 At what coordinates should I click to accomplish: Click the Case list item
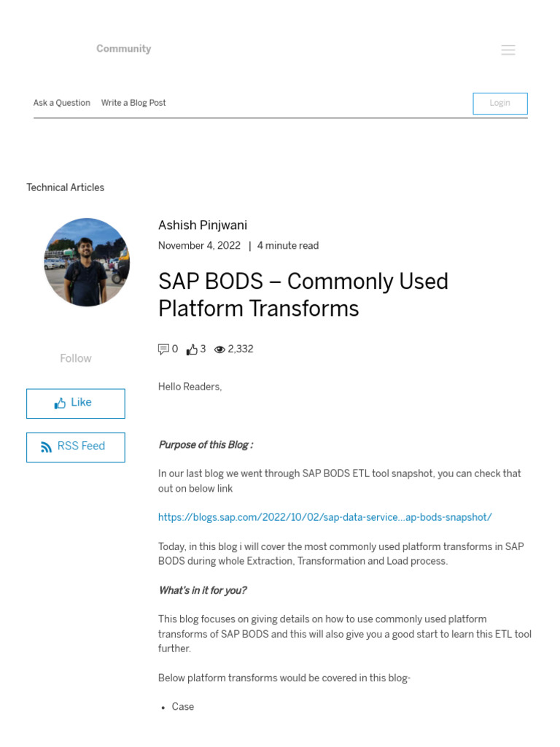pyautogui.click(x=183, y=707)
